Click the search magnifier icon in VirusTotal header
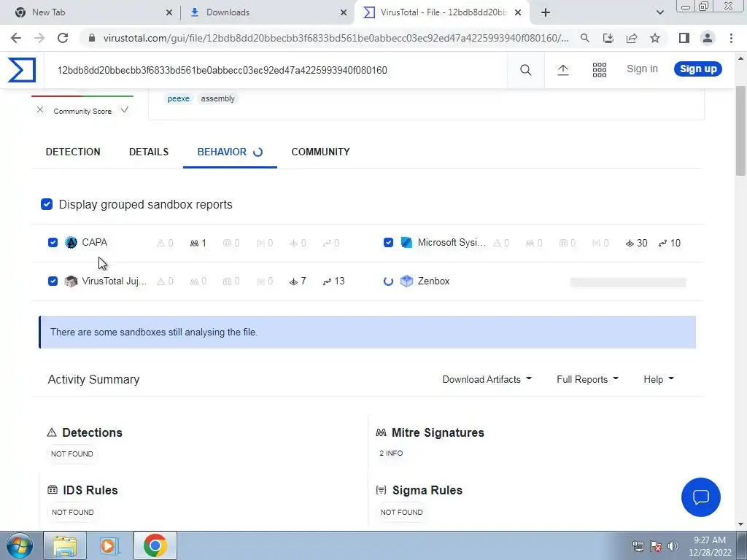747x560 pixels. pyautogui.click(x=525, y=70)
